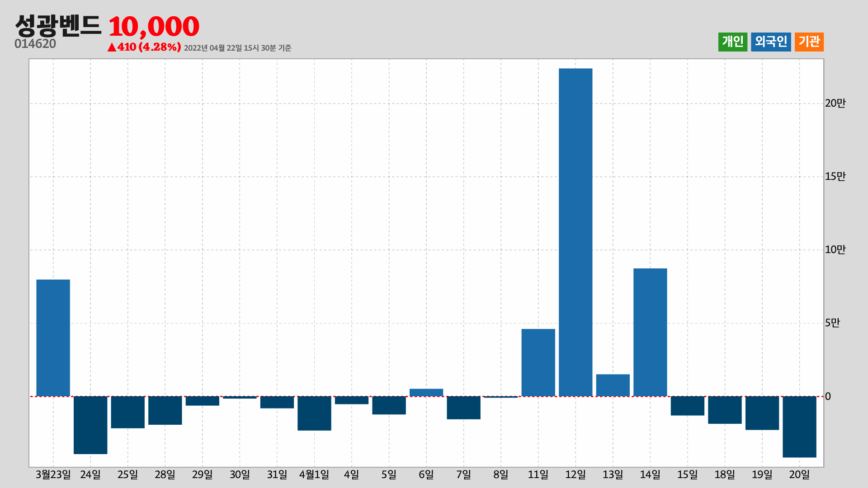The height and width of the screenshot is (488, 868).
Task: Click the 4월1일 negative bar
Action: [x=314, y=413]
